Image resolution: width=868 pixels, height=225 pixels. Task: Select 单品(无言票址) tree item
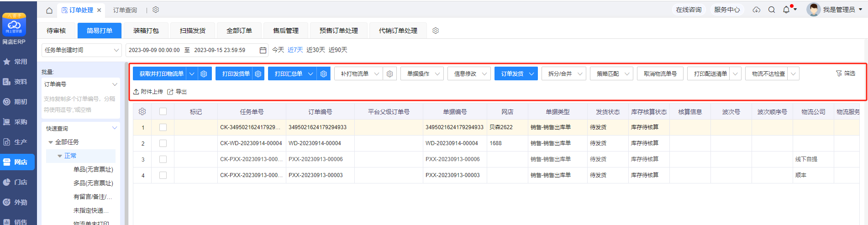93,169
